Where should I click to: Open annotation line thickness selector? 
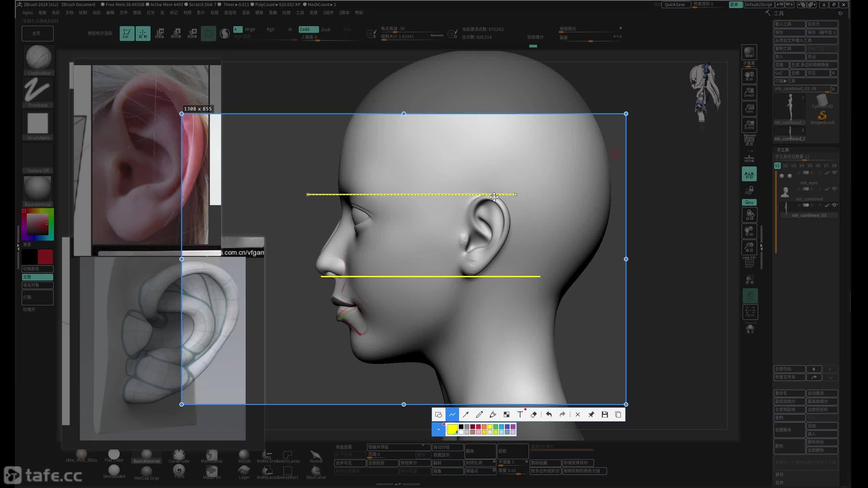438,429
